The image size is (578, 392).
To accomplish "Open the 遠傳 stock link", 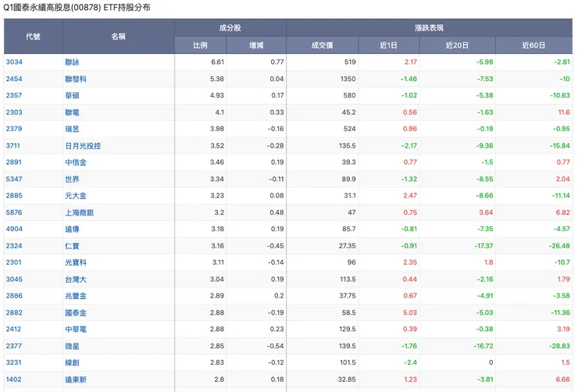I will (x=73, y=230).
